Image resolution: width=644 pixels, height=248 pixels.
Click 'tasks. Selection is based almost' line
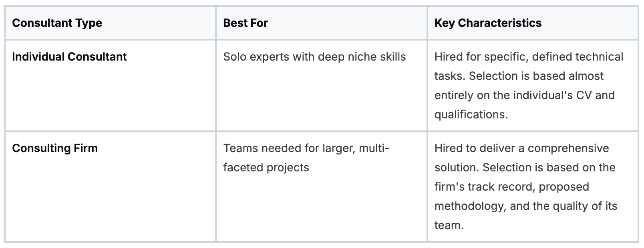pos(519,76)
